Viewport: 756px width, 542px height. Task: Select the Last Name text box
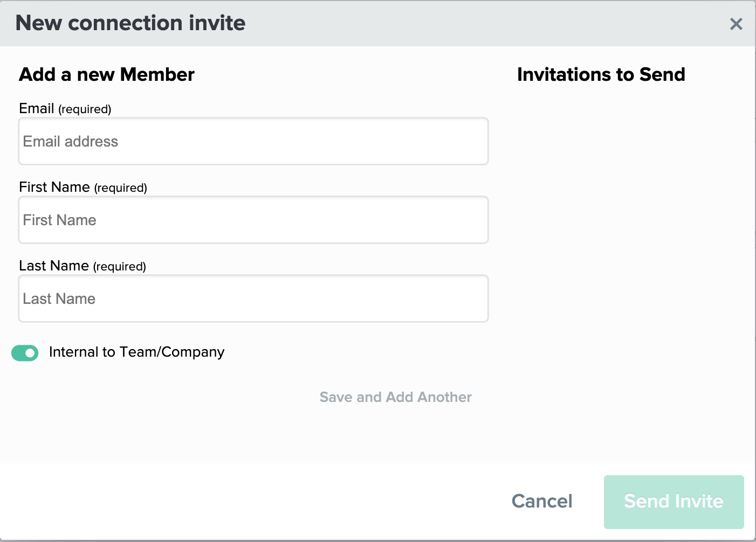point(253,298)
